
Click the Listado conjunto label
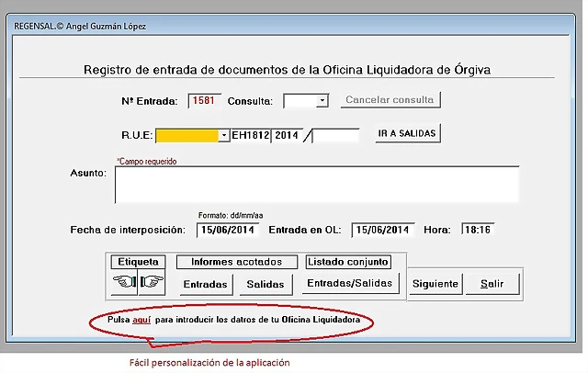tap(348, 262)
